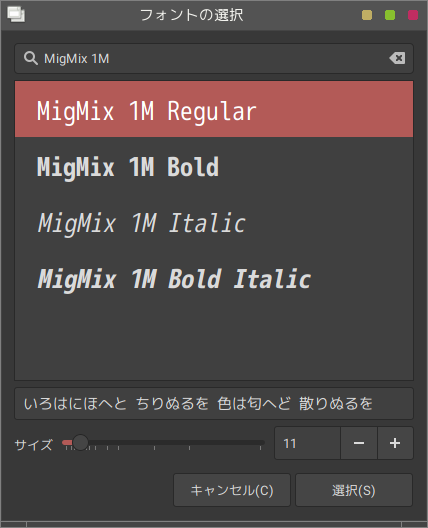This screenshot has width=428, height=528.
Task: Focus the MigMix 1M search field
Action: click(213, 59)
